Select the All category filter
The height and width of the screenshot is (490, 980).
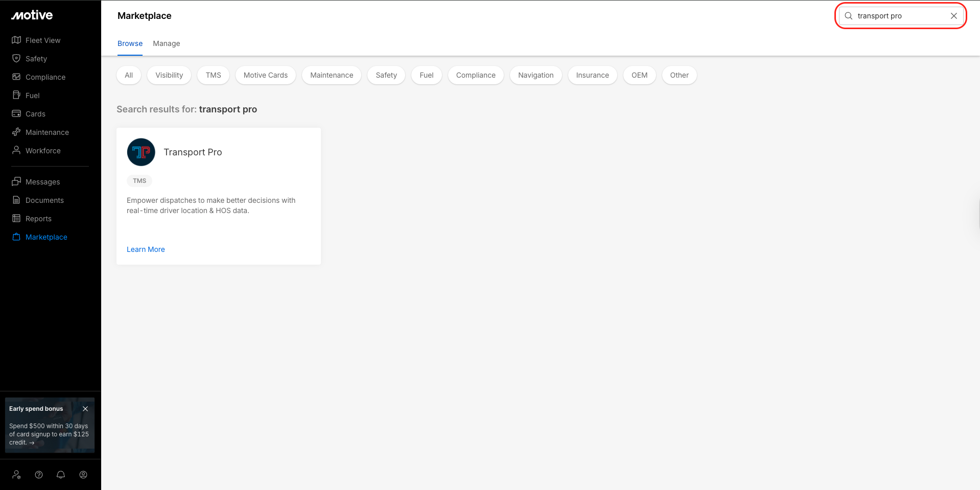[129, 75]
